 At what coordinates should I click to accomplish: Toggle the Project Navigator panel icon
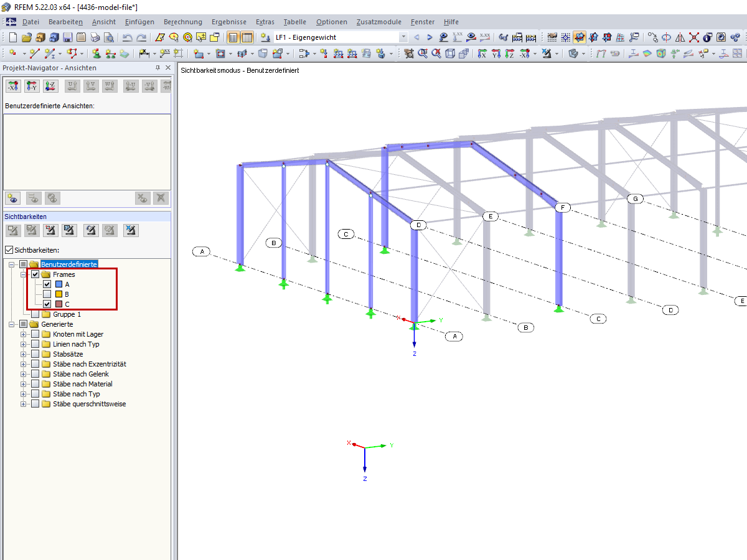pos(233,37)
